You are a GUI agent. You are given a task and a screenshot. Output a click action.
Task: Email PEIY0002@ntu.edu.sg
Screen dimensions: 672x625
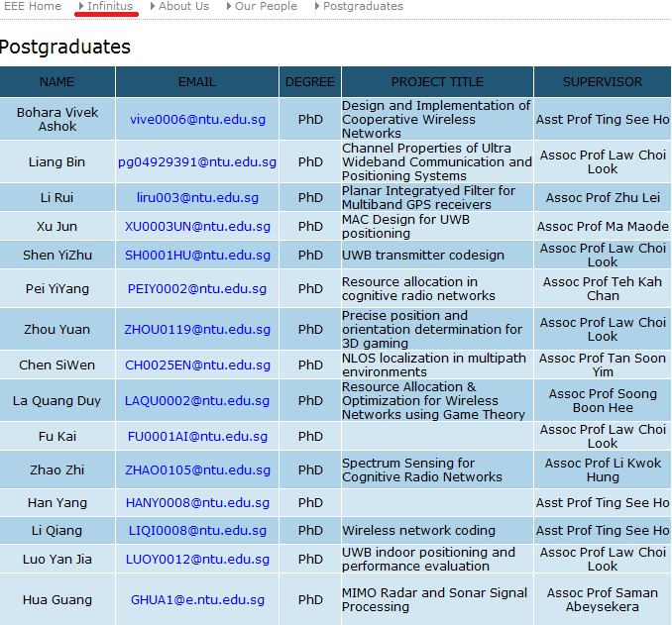[197, 289]
